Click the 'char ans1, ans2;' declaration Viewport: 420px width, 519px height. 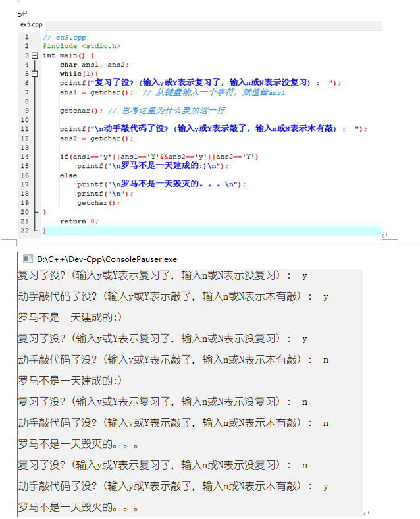[x=94, y=65]
